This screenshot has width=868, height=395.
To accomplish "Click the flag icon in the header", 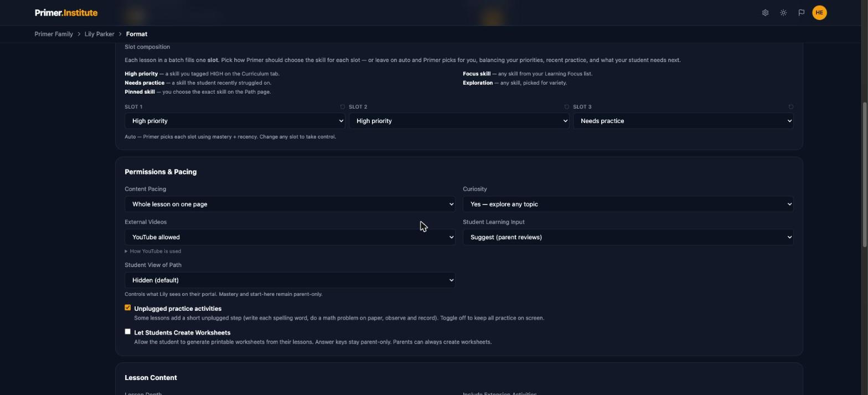I will coord(801,13).
